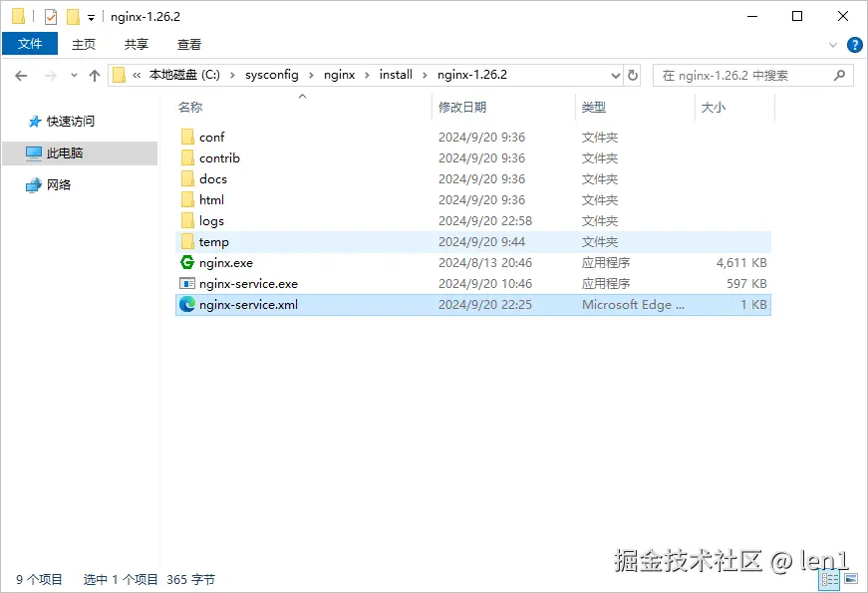Click the Quick access star icon
The height and width of the screenshot is (593, 868).
pyautogui.click(x=35, y=122)
